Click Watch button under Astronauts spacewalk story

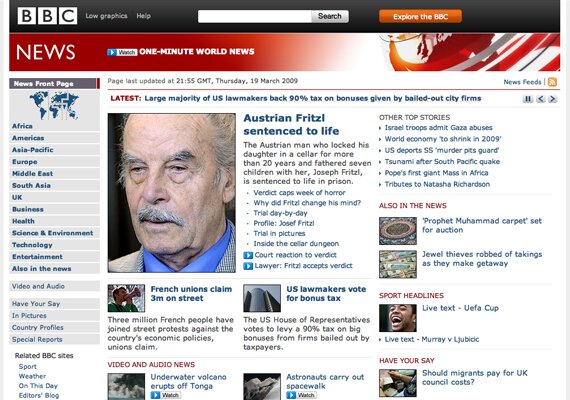301,395
